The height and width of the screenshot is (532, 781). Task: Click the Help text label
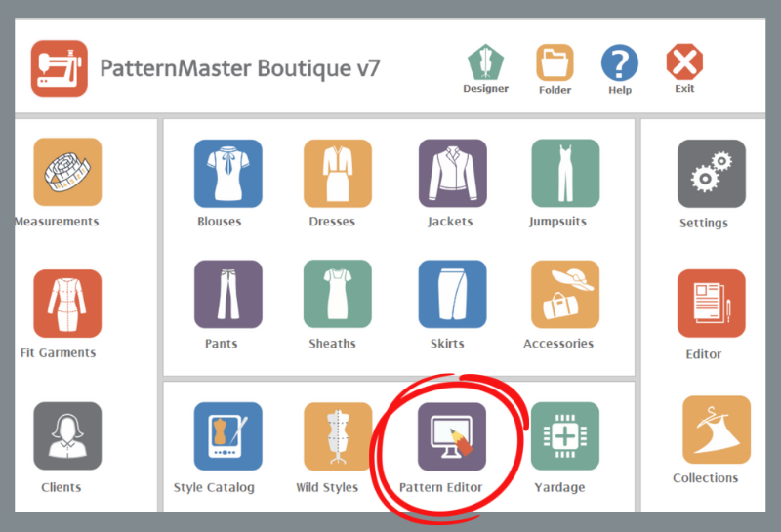(620, 90)
